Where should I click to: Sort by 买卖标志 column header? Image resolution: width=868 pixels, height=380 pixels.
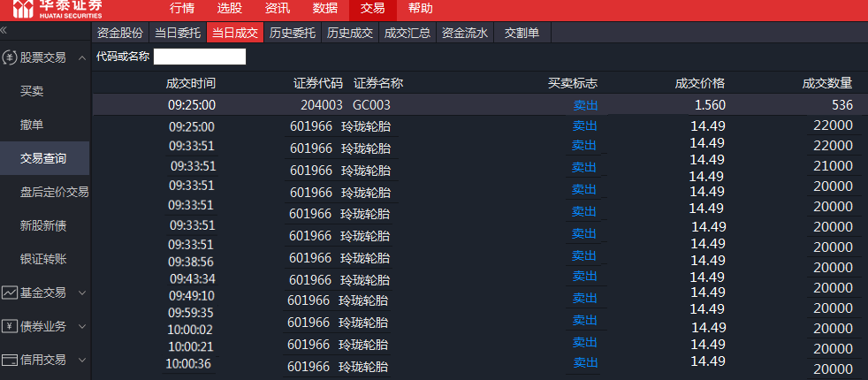coord(573,84)
